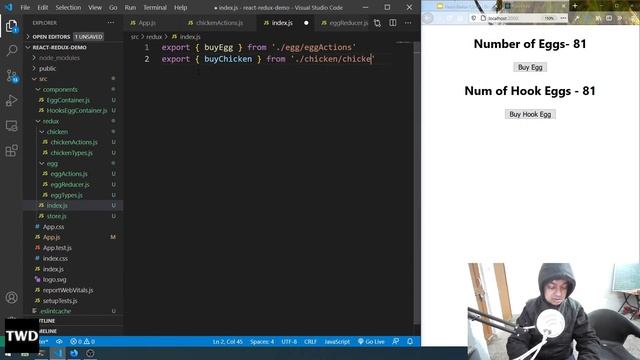Click UTF-8 encoding in status bar

289,341
